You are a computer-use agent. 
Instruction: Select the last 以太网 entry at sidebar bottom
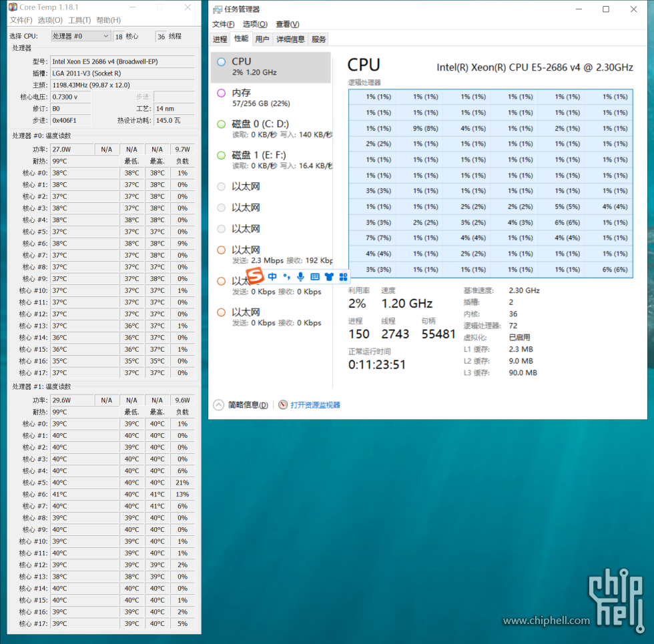click(271, 318)
